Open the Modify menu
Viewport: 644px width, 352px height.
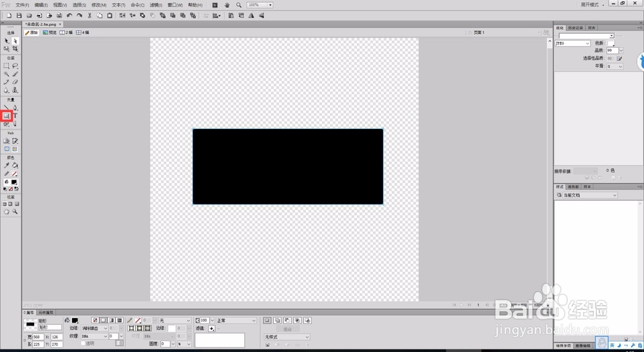99,5
